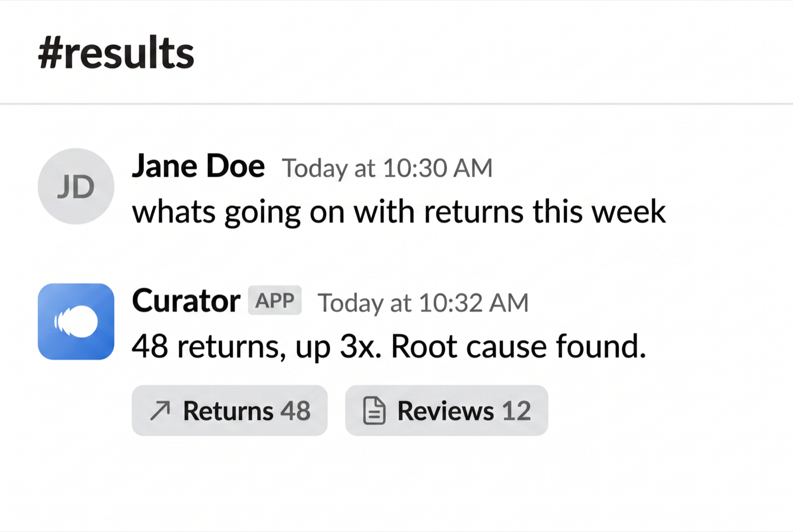The height and width of the screenshot is (532, 793).
Task: Select the 'Root cause found' reply text
Action: [x=518, y=346]
